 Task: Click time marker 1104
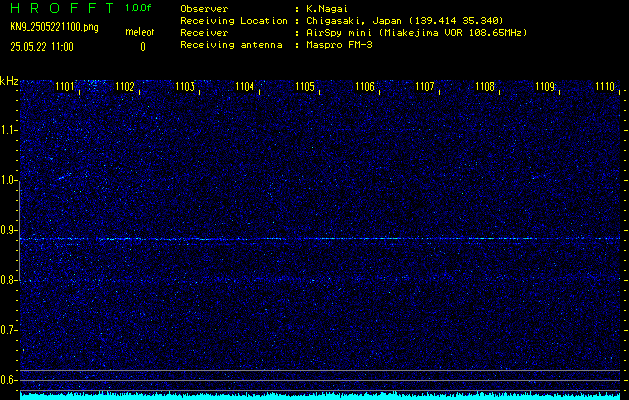245,87
